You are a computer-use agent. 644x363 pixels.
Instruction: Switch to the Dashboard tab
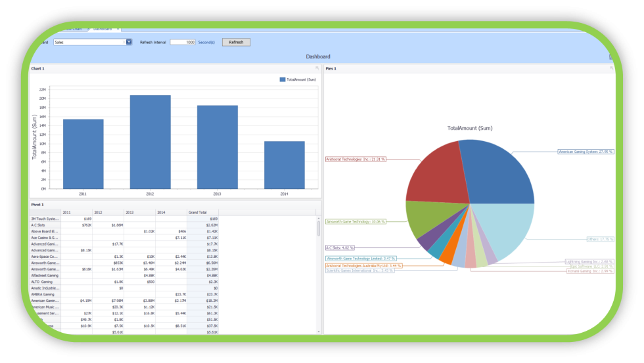point(102,29)
